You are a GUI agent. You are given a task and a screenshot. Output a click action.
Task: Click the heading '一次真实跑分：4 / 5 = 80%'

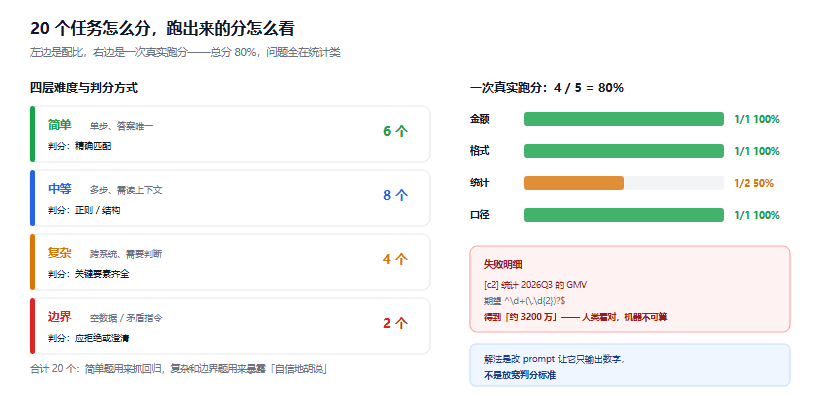(547, 88)
